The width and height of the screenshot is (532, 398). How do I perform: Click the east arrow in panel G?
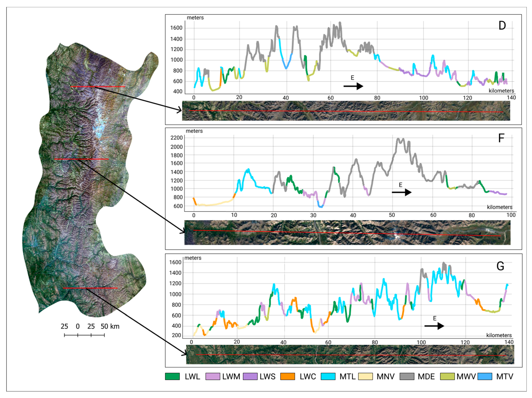[x=434, y=326]
